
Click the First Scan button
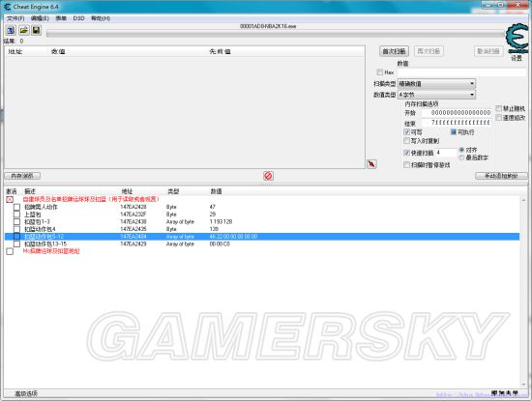click(394, 51)
